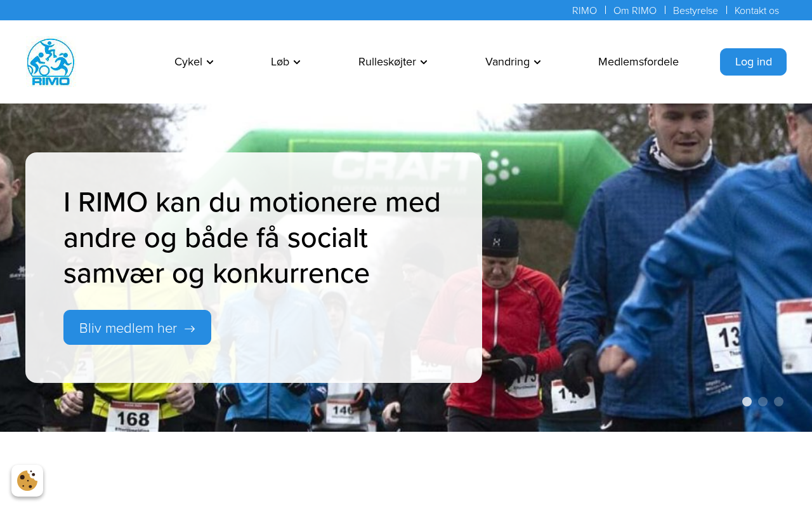Click Bliv medlem her button
Screen dimensions: 812x508
[137, 328]
